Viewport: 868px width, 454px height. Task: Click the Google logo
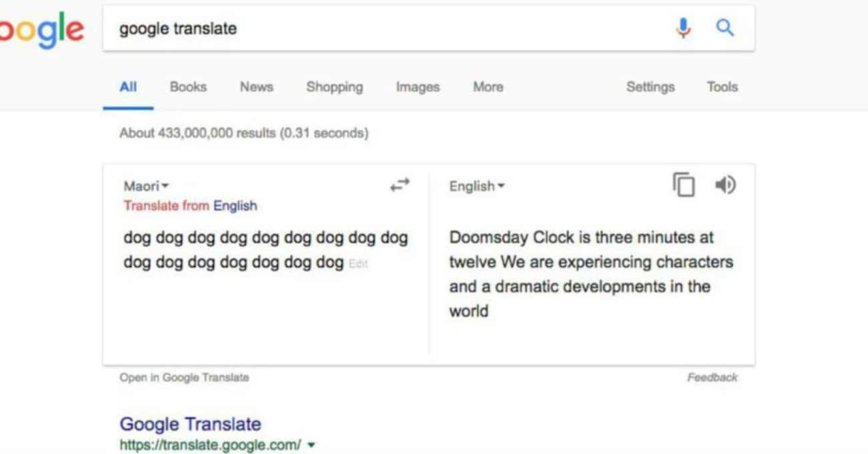click(x=41, y=30)
